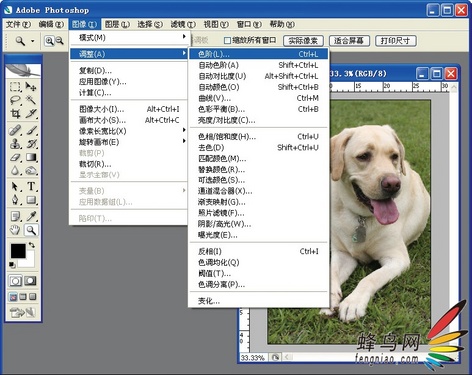Click the 实际像素 button
Screen dimensions: 472x375
pos(303,41)
